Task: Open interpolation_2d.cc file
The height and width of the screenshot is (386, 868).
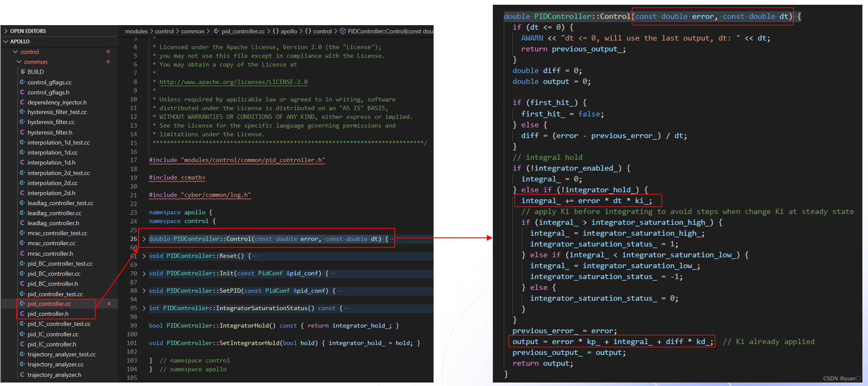Action: point(52,183)
